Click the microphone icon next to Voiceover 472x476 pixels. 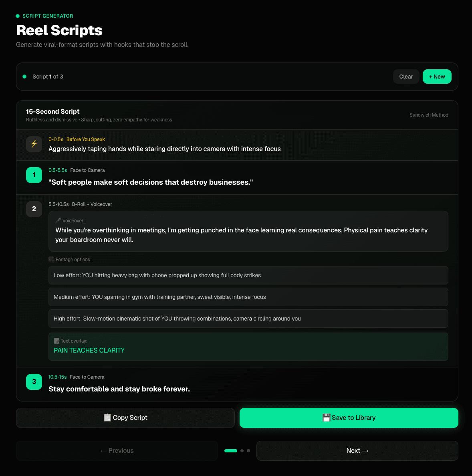pyautogui.click(x=58, y=220)
